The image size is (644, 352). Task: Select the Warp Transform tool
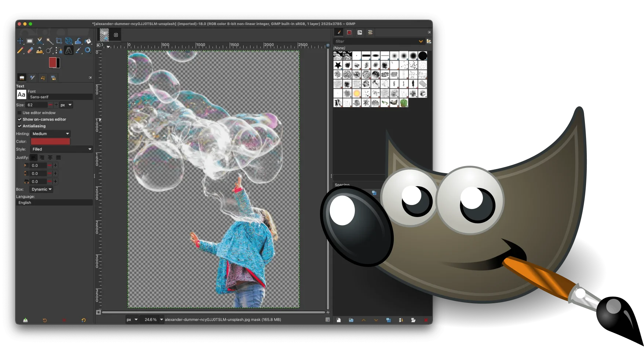pos(78,41)
